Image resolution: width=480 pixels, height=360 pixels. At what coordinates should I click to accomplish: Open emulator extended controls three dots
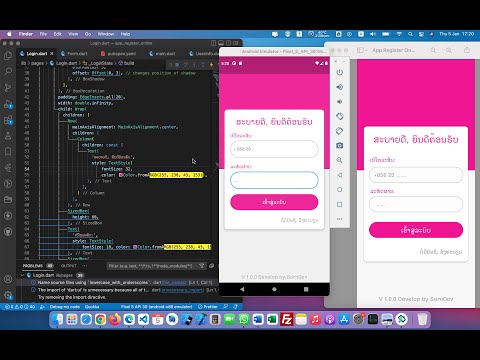click(339, 219)
